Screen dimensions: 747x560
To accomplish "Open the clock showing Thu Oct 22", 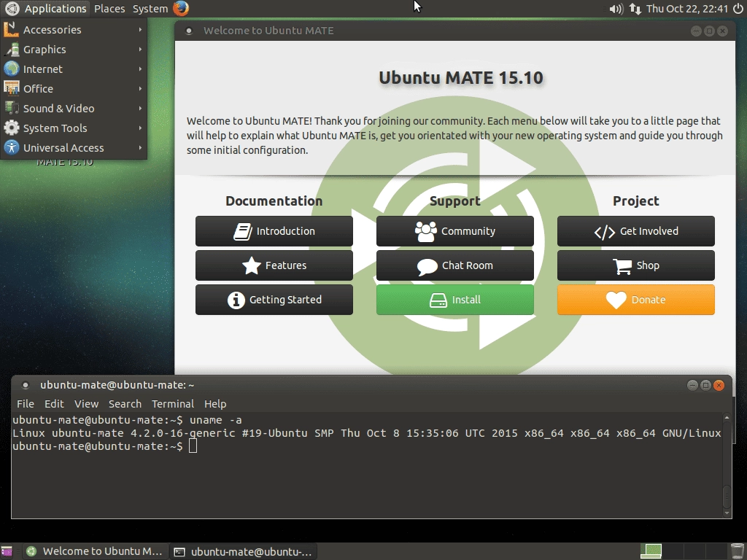I will (x=687, y=9).
